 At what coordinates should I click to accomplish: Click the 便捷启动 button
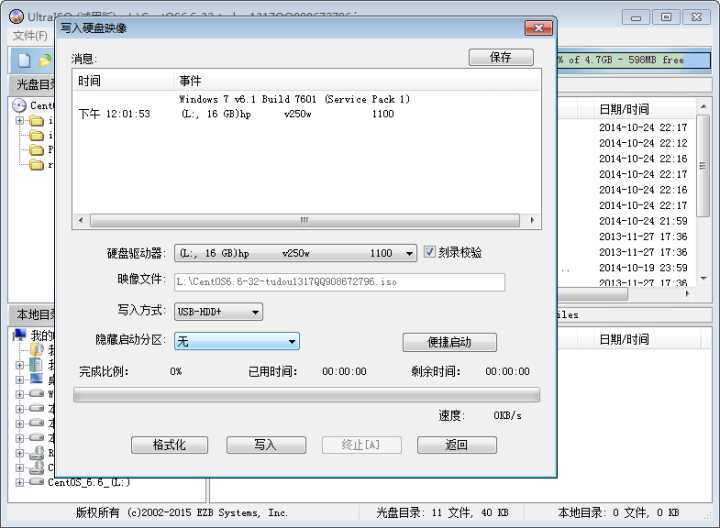449,342
